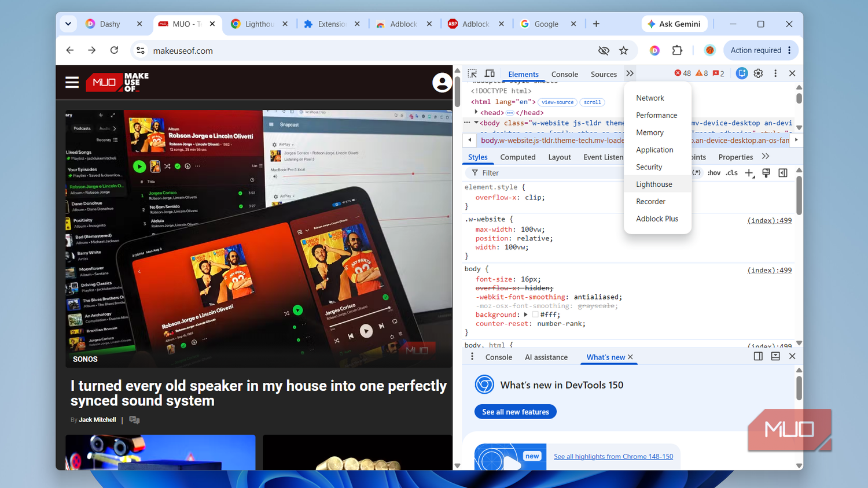Click the MUO Make Use Of logo

tap(117, 82)
